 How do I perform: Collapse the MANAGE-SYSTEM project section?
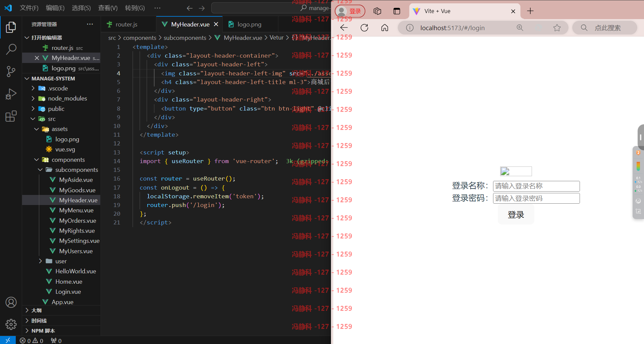click(27, 78)
